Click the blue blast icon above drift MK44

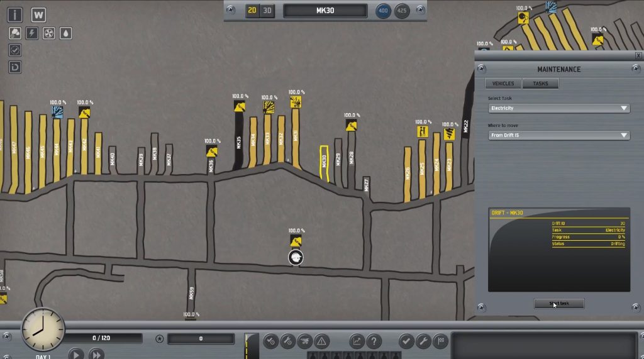[x=57, y=112]
